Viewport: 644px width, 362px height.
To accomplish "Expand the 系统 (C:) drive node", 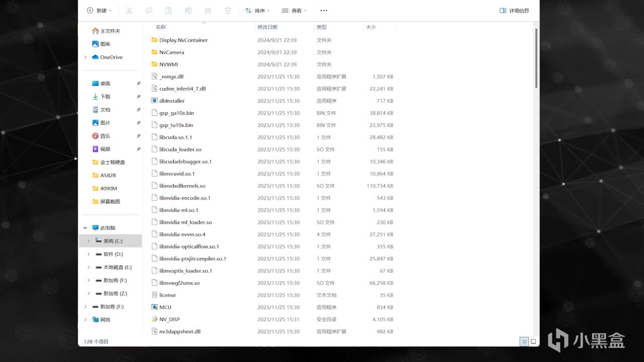I will [89, 241].
